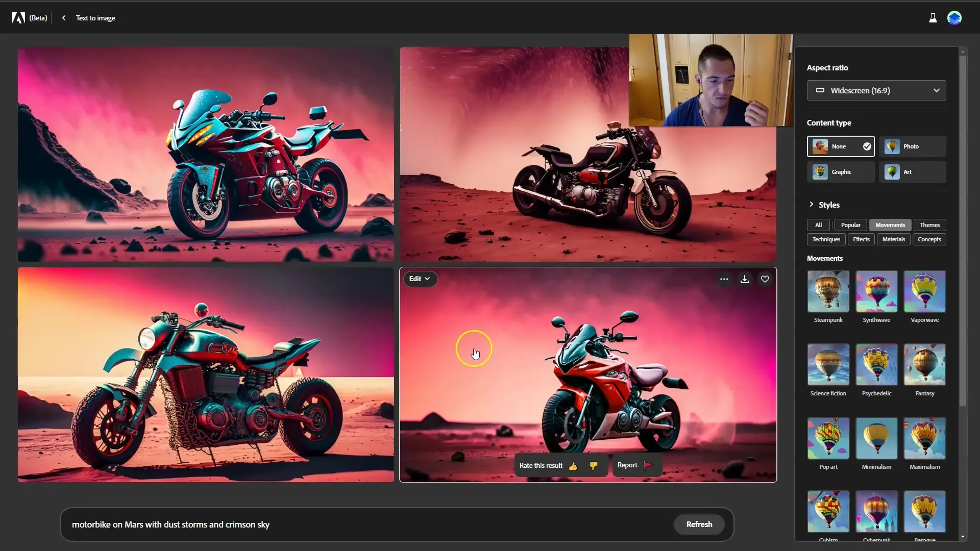The image size is (980, 551).
Task: Show All styles tab
Action: pyautogui.click(x=818, y=225)
